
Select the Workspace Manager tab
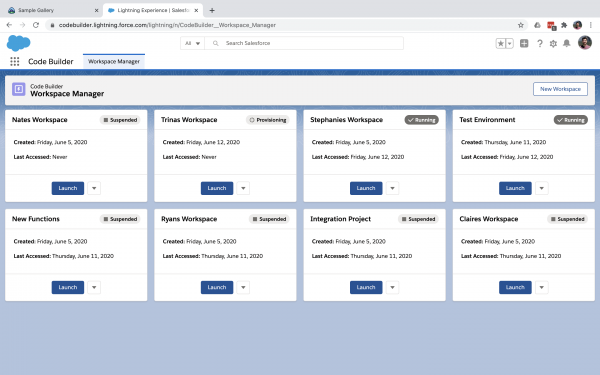pos(114,61)
